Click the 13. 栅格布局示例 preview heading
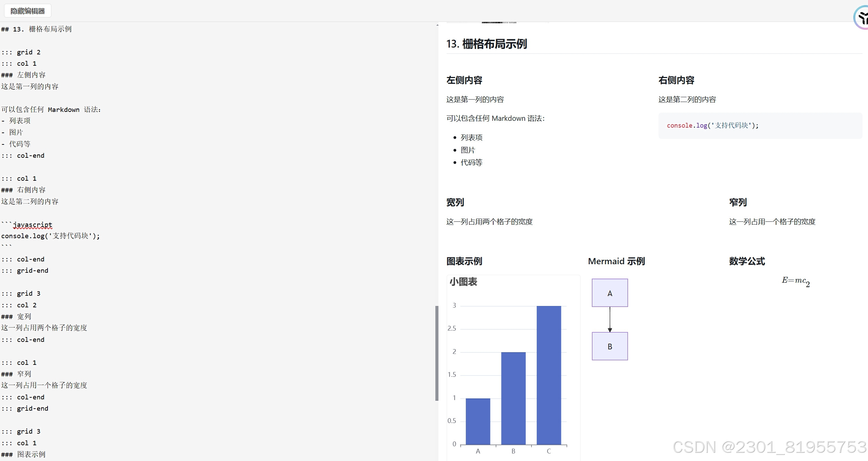This screenshot has height=461, width=868. 486,44
